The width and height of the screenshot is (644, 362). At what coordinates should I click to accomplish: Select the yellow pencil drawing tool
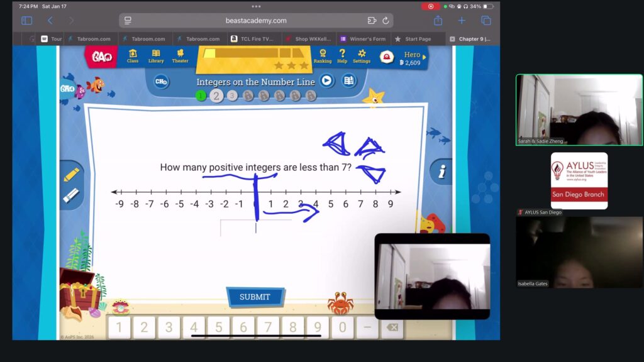71,175
